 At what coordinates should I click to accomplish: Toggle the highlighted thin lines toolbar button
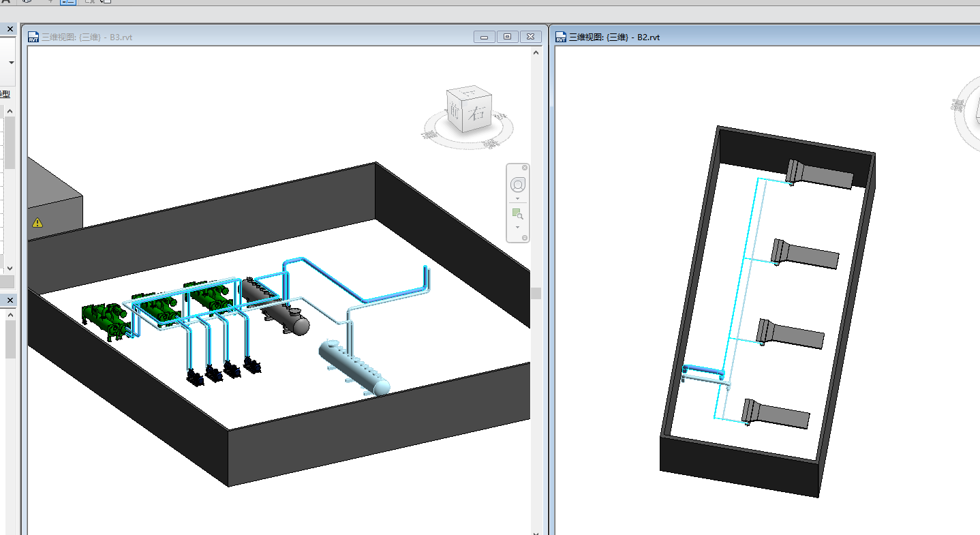[x=68, y=2]
